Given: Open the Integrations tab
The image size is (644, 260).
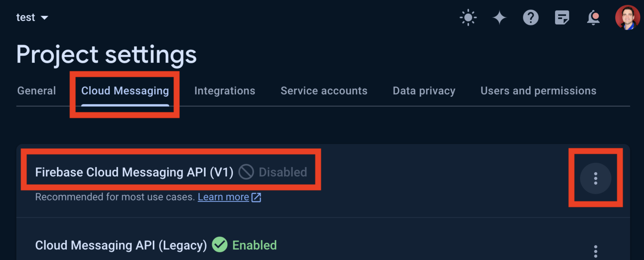Looking at the screenshot, I should click(224, 91).
